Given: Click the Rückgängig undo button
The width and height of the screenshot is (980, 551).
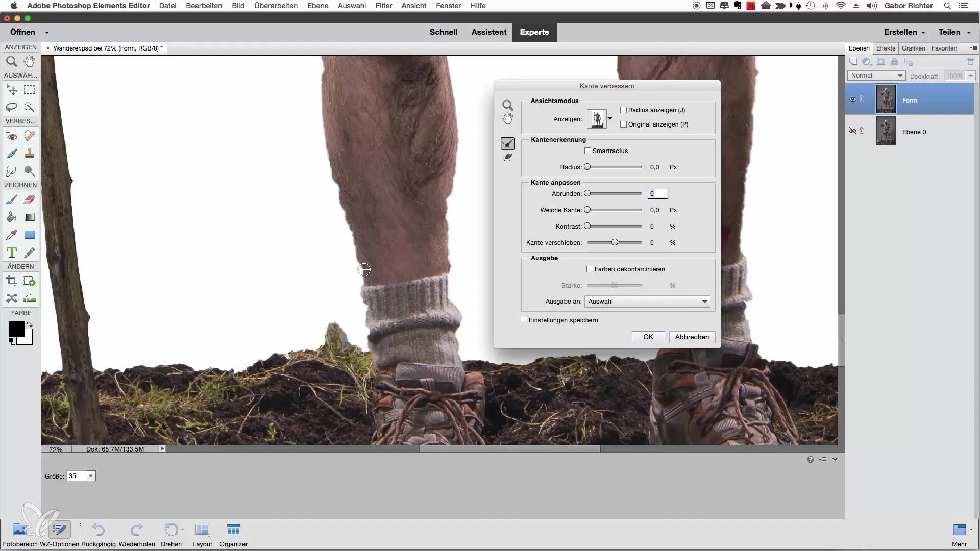Looking at the screenshot, I should [x=99, y=535].
